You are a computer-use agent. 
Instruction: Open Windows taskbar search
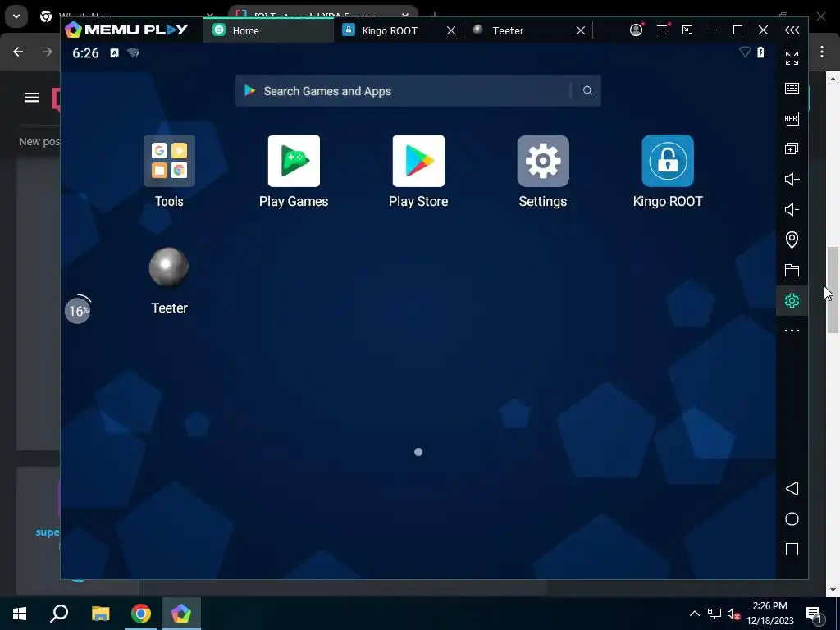pos(59,614)
